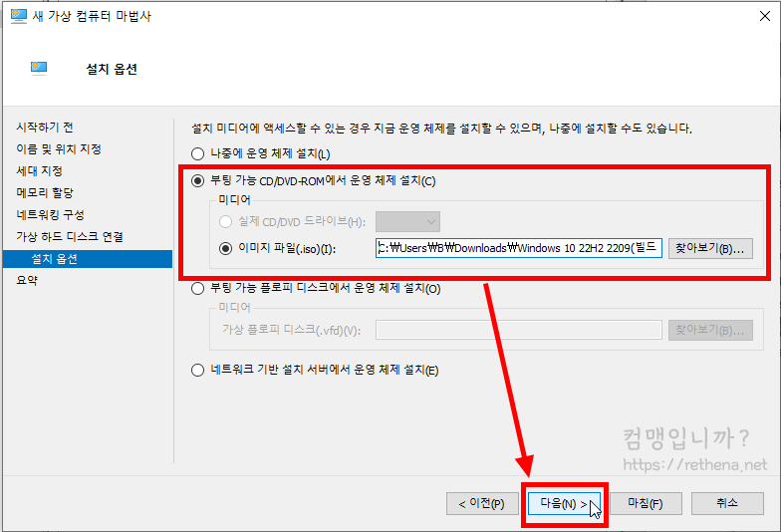
Task: Click '찾아보기' button next to floppy disk field
Action: [x=710, y=330]
